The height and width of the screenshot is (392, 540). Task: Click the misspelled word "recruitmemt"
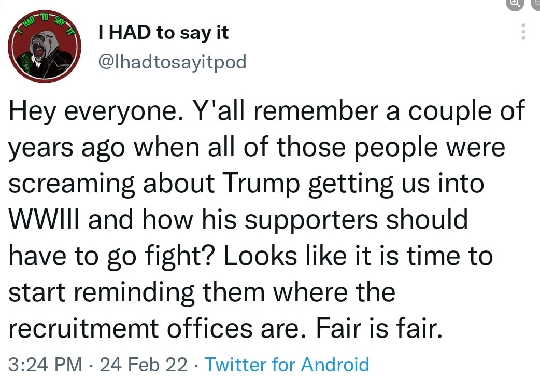click(x=83, y=328)
